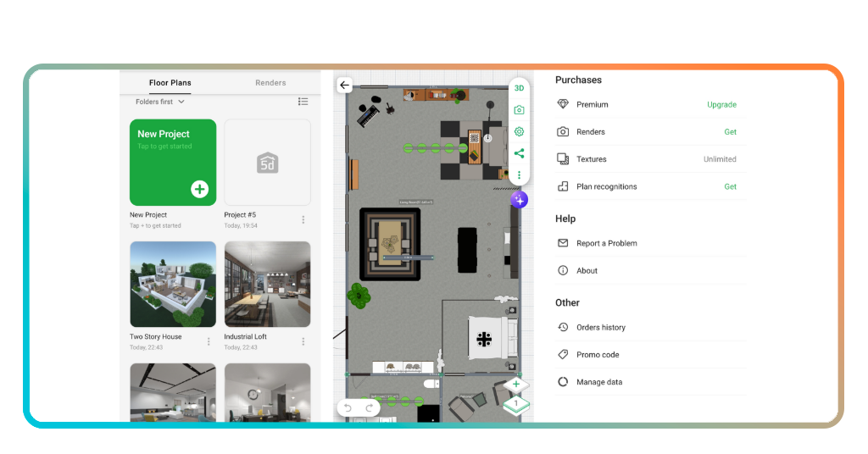Image resolution: width=868 pixels, height=454 pixels.
Task: Open options menu for Two Story House
Action: tap(209, 341)
